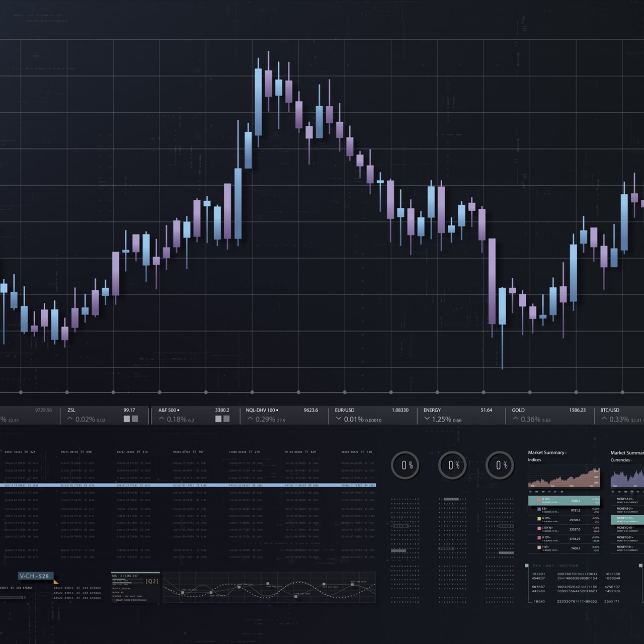Click the up arrow beside ZSL 0.02%

(70, 419)
